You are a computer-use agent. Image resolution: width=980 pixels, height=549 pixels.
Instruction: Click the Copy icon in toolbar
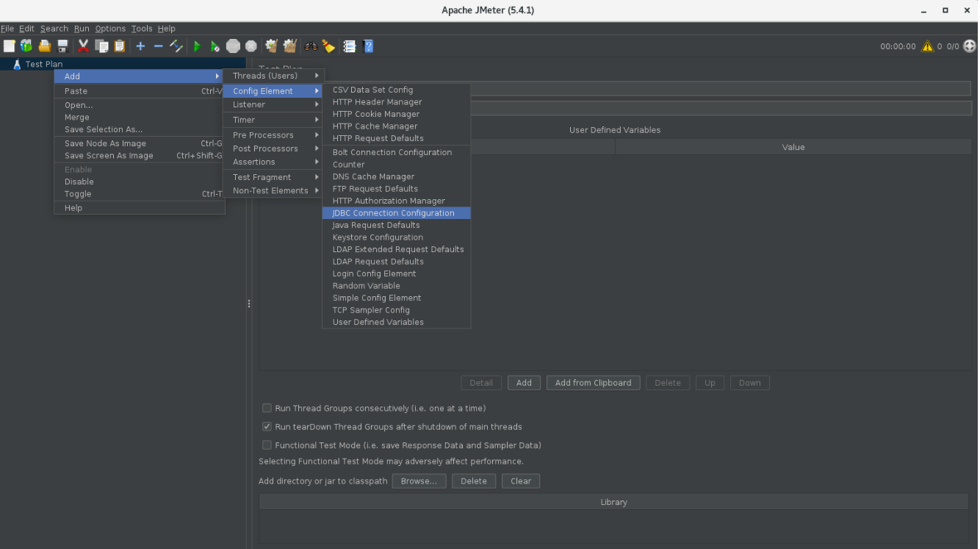[101, 46]
